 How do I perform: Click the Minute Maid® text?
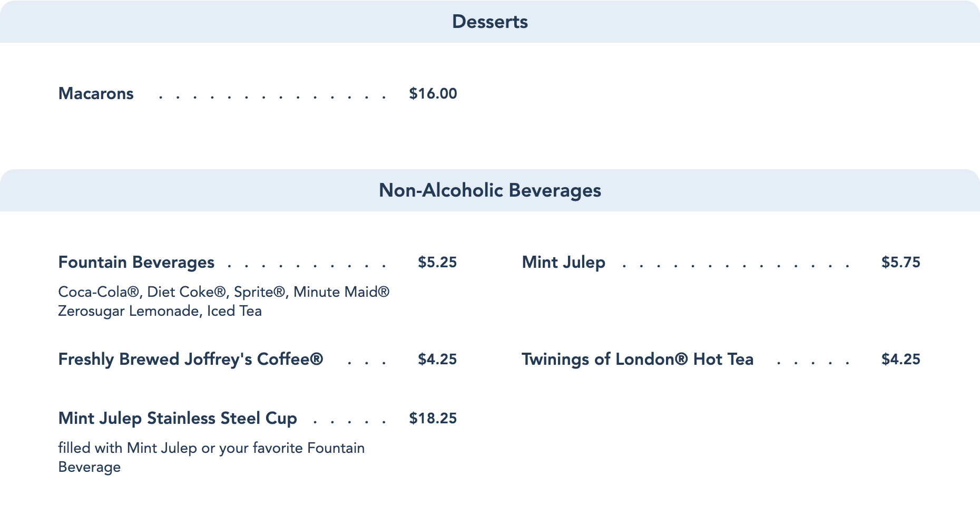pyautogui.click(x=341, y=292)
